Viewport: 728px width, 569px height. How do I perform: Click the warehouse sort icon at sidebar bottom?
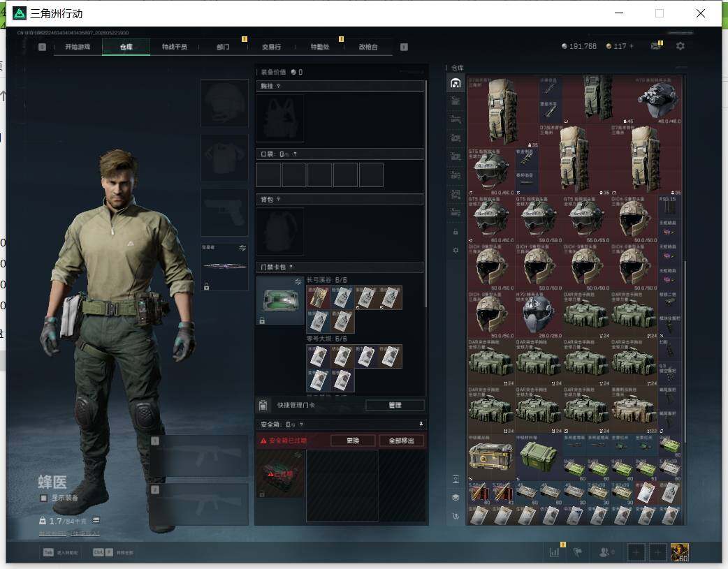point(456,516)
